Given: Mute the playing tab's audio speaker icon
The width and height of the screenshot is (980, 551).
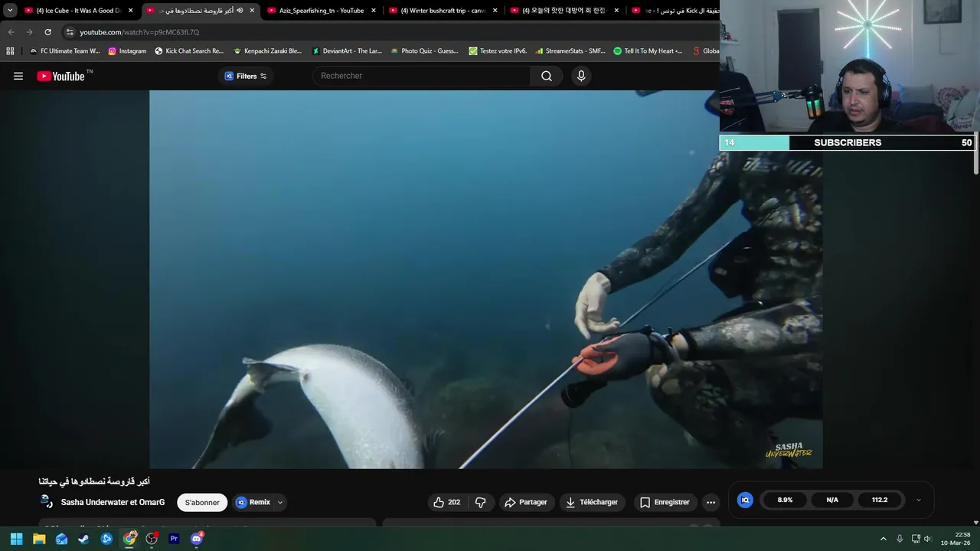Looking at the screenshot, I should click(240, 11).
